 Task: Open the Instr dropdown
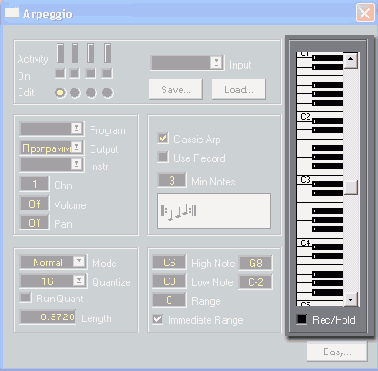click(x=52, y=165)
